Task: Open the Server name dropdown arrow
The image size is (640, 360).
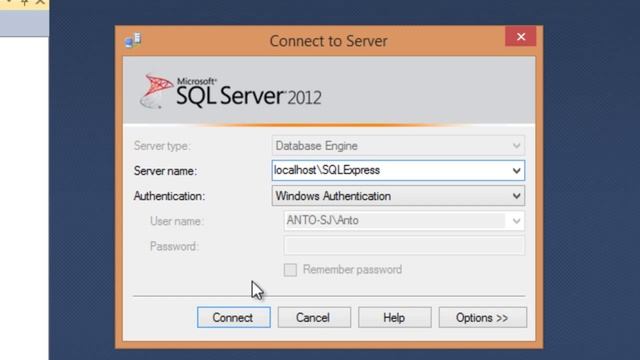Action: [x=516, y=171]
